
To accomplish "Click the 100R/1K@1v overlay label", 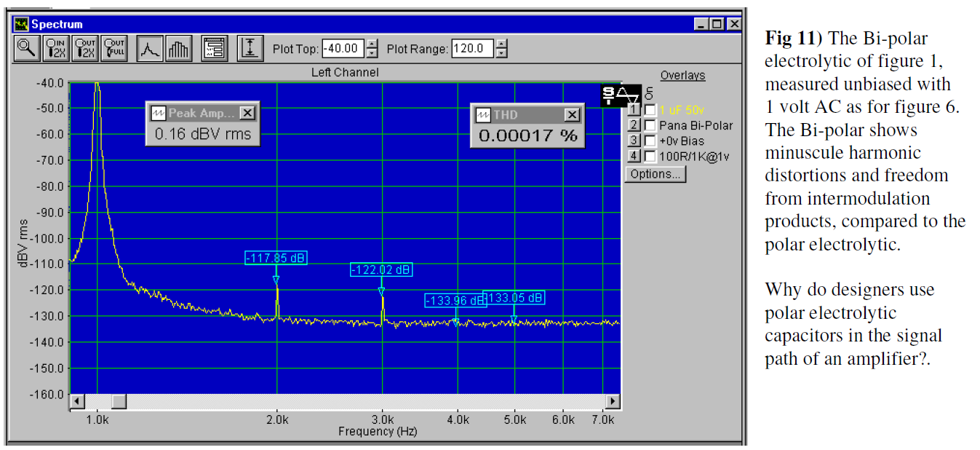I will click(694, 156).
